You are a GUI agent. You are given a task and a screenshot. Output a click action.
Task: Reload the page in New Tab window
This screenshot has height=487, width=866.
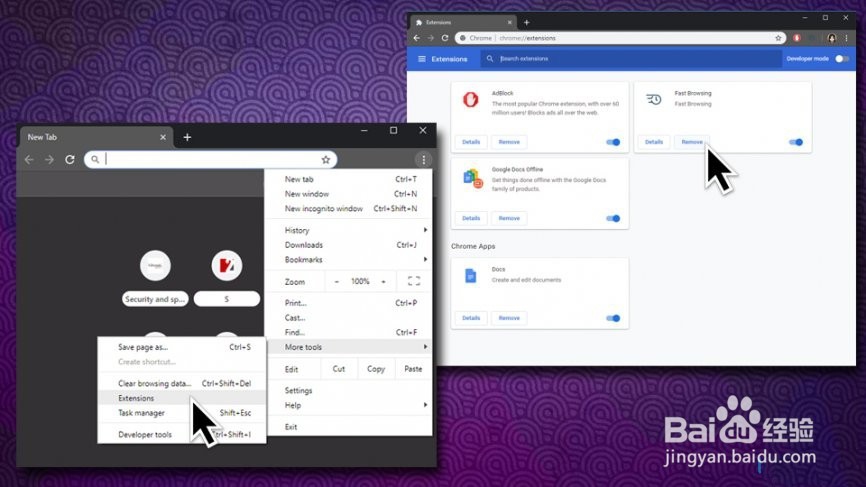tap(70, 160)
